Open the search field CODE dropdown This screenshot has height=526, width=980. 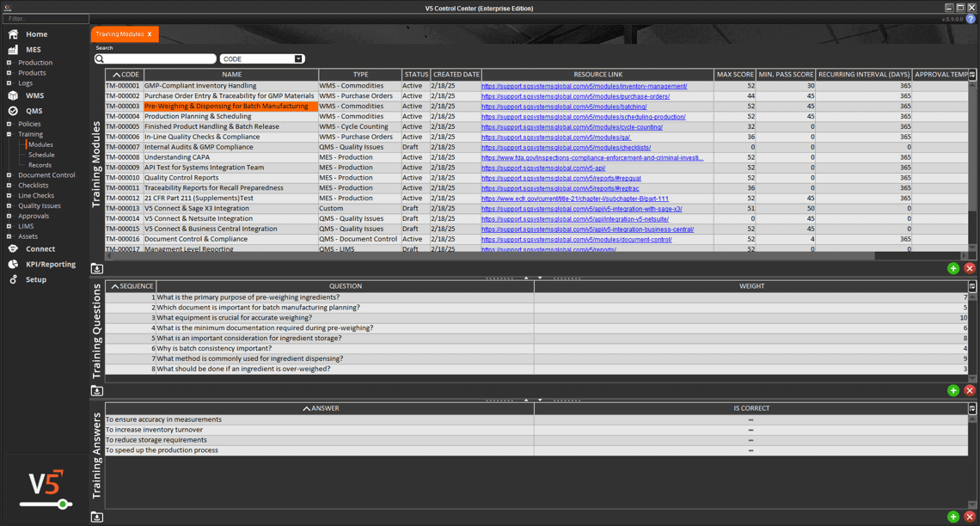[x=298, y=58]
